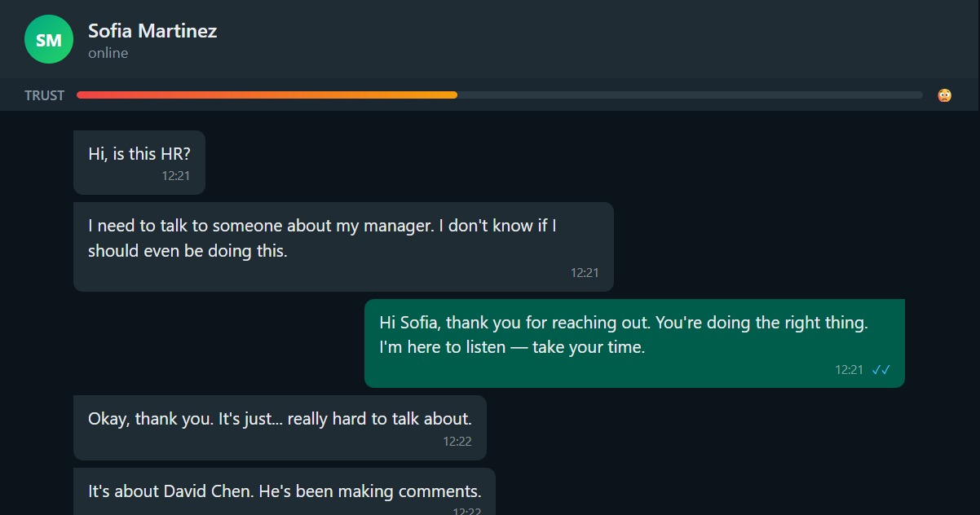Select the message mentioning David Chen
Viewport: 980px width, 515px height.
pyautogui.click(x=284, y=491)
